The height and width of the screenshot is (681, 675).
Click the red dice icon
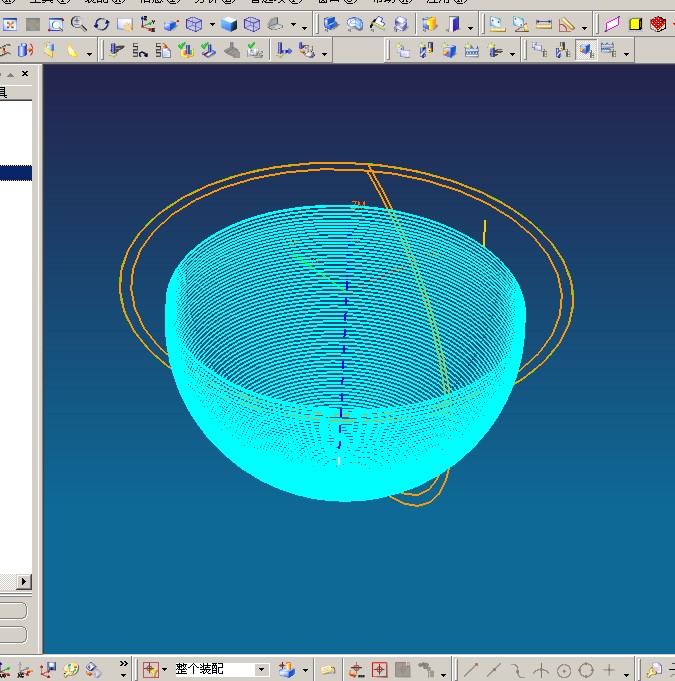[x=658, y=24]
